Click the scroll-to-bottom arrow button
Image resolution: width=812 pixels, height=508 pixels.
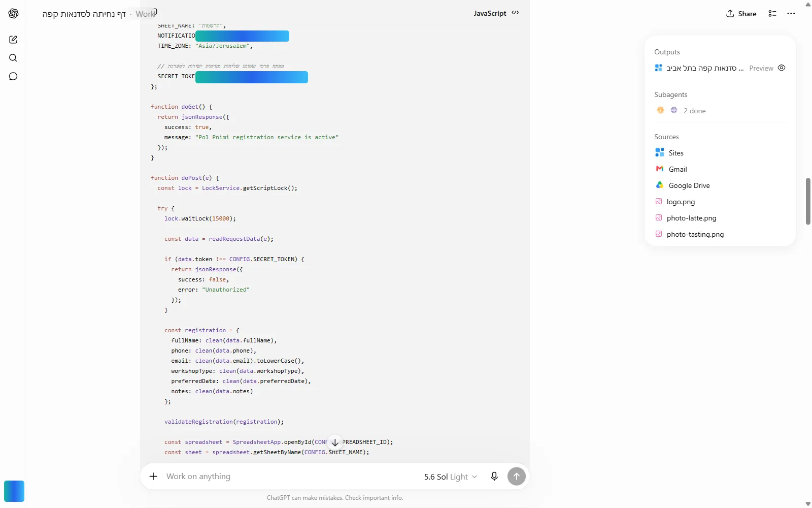pyautogui.click(x=335, y=442)
